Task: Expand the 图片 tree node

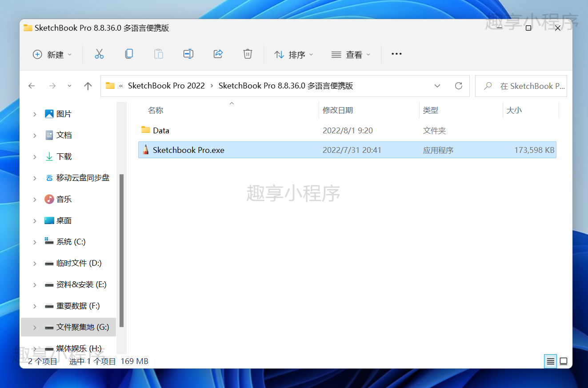Action: click(x=35, y=114)
